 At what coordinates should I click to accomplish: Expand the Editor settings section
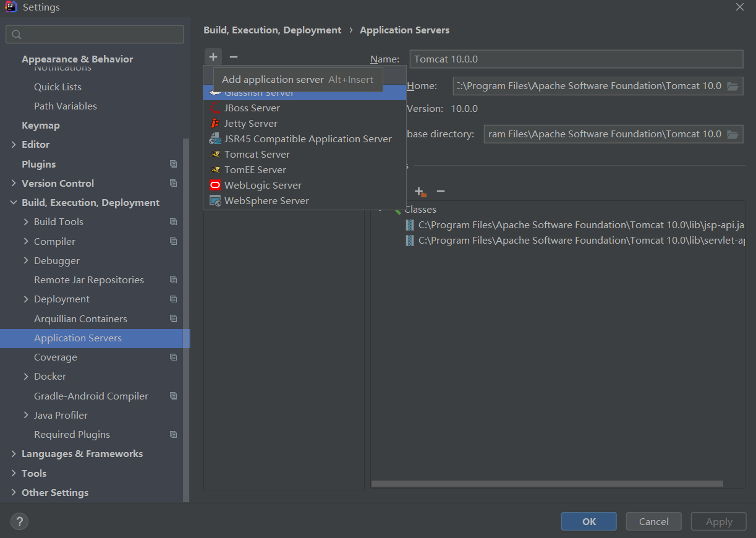[14, 145]
